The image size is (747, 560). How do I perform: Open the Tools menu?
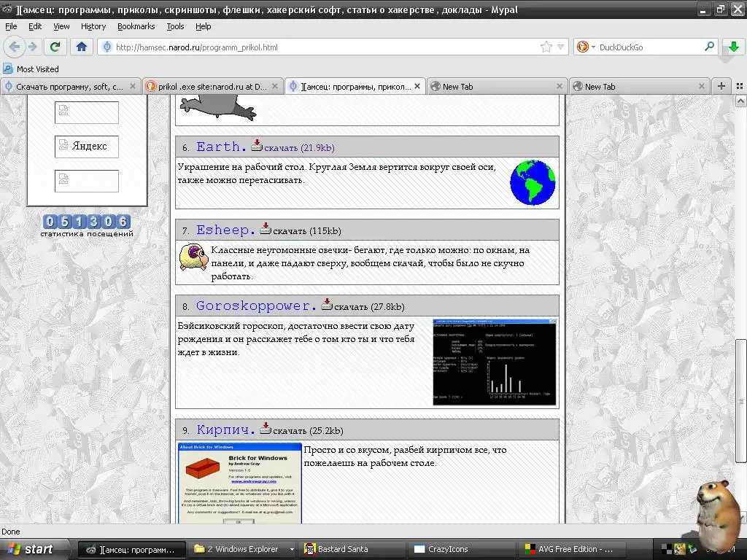(x=175, y=26)
